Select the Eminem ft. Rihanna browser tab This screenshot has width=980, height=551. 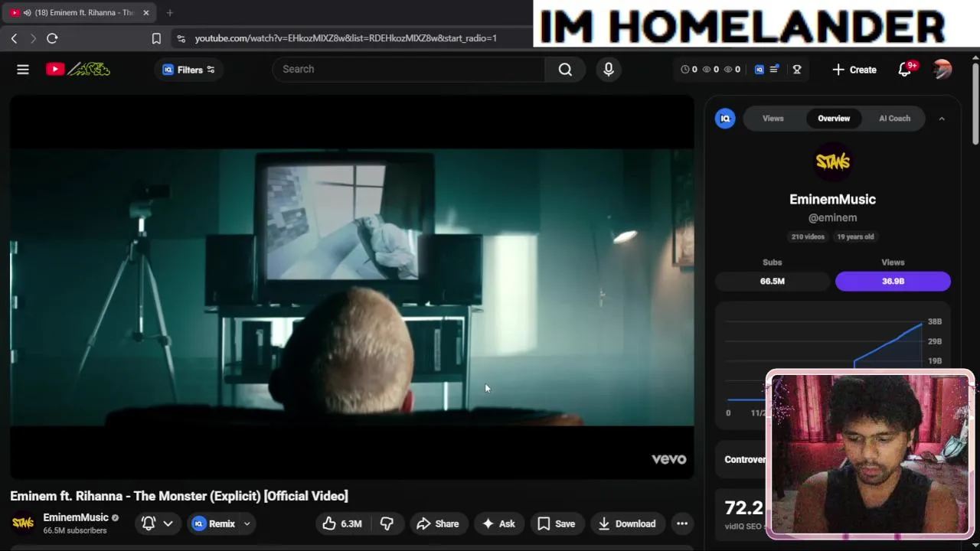(80, 13)
